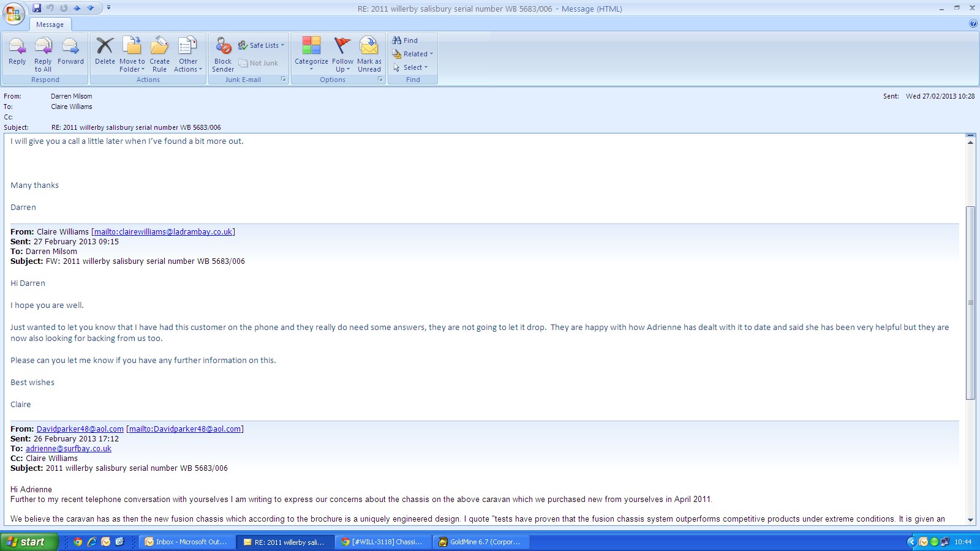Click the clairewilliams@ladrambay.co.uk mailto link

tap(163, 232)
